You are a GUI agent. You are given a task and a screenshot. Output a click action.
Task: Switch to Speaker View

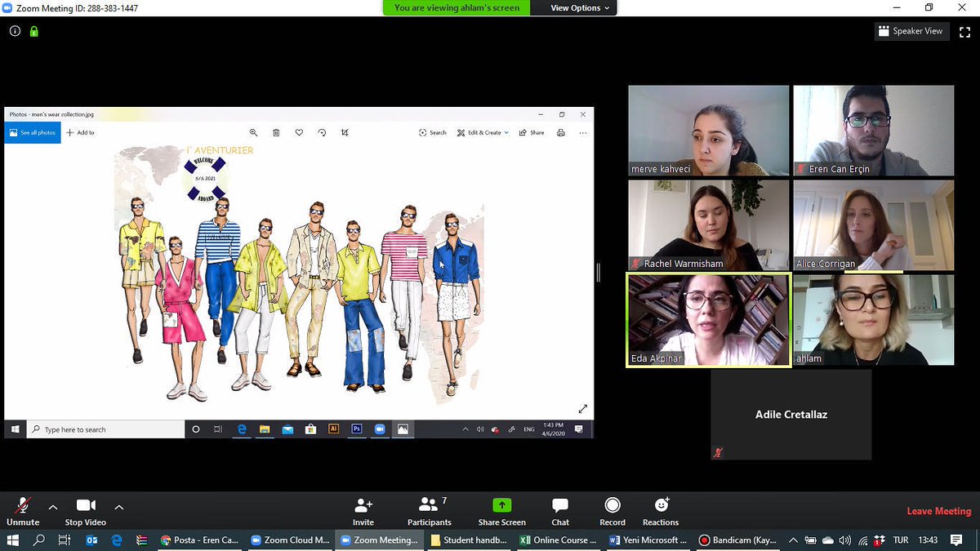click(x=911, y=31)
